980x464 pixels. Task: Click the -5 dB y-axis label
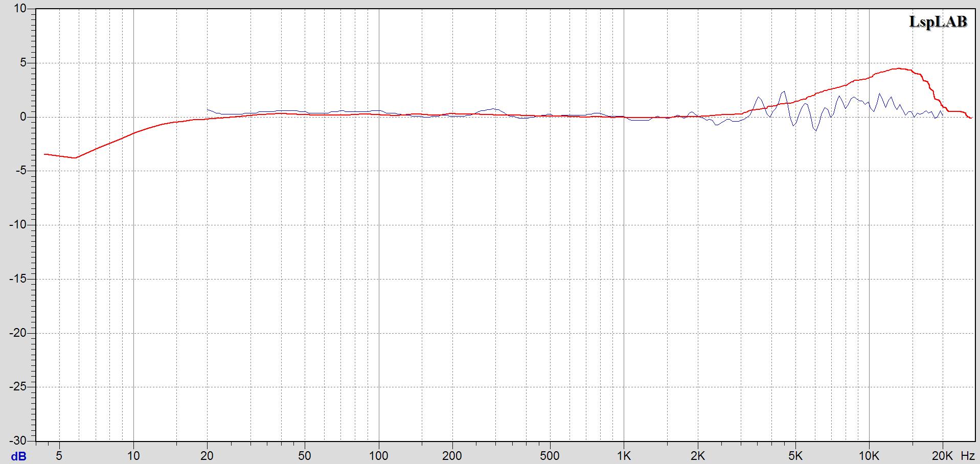pos(21,171)
